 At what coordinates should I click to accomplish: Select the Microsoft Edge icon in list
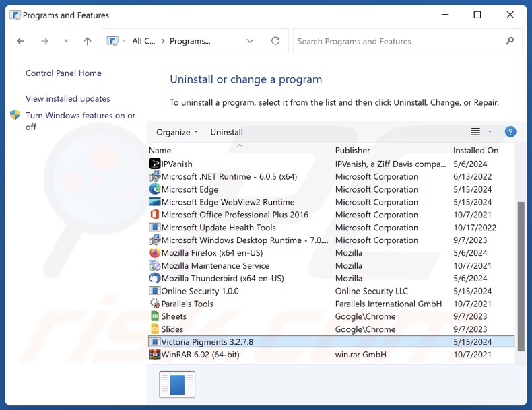155,189
